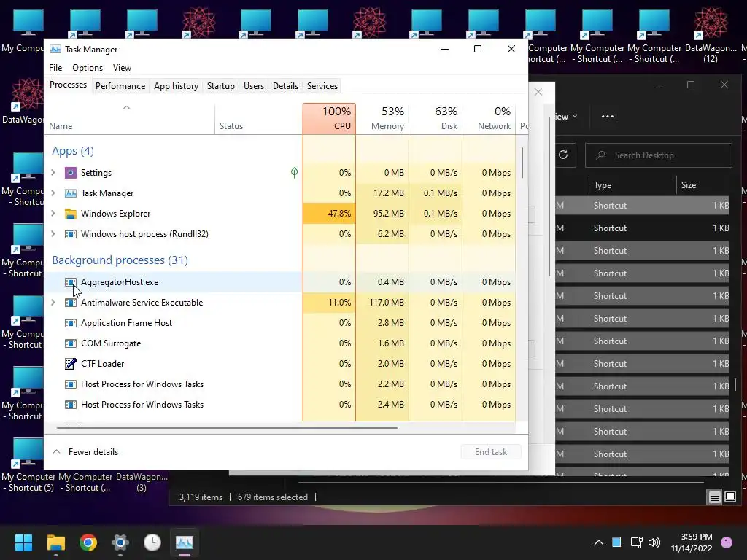Switch File Explorer to details view icon

(x=715, y=497)
